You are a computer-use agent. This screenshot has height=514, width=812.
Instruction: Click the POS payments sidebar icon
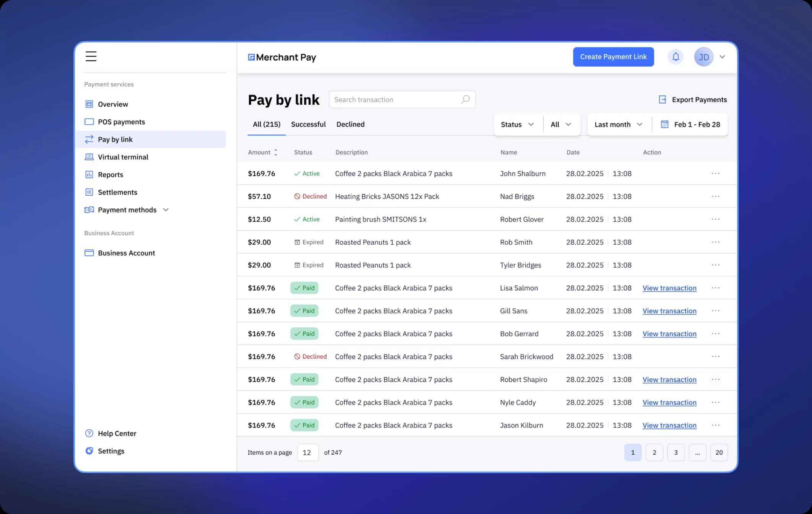click(x=89, y=122)
